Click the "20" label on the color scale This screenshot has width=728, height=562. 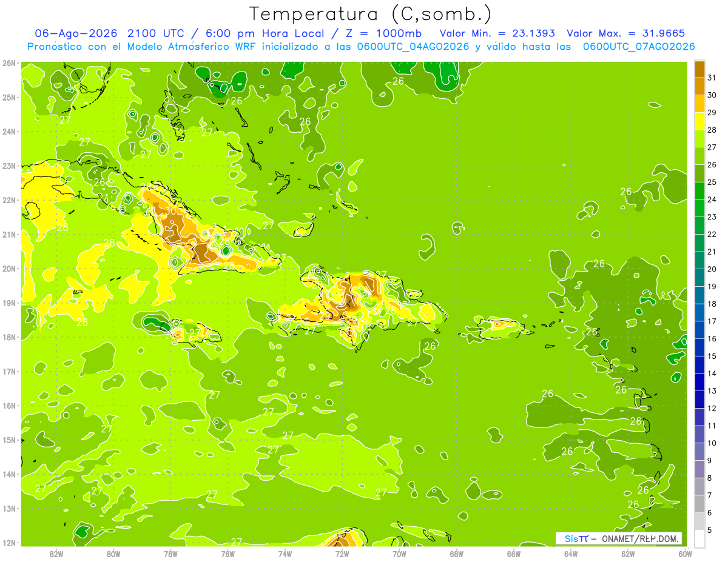pyautogui.click(x=712, y=269)
